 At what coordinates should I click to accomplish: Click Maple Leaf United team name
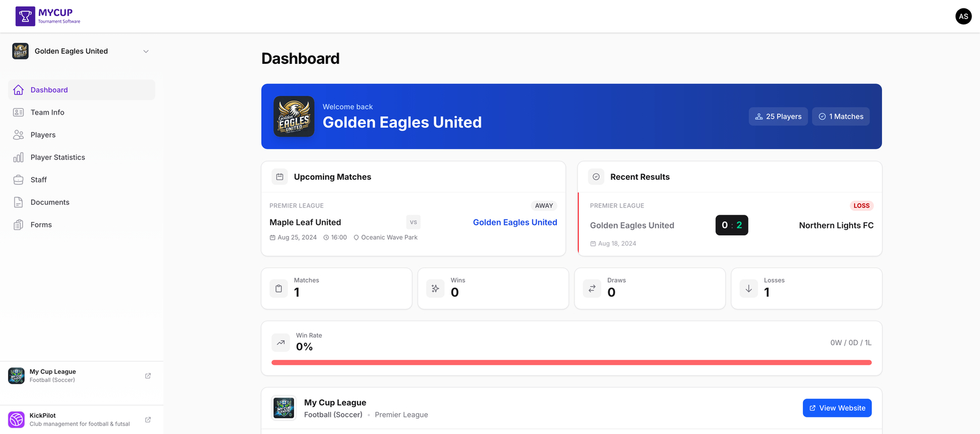click(x=305, y=223)
